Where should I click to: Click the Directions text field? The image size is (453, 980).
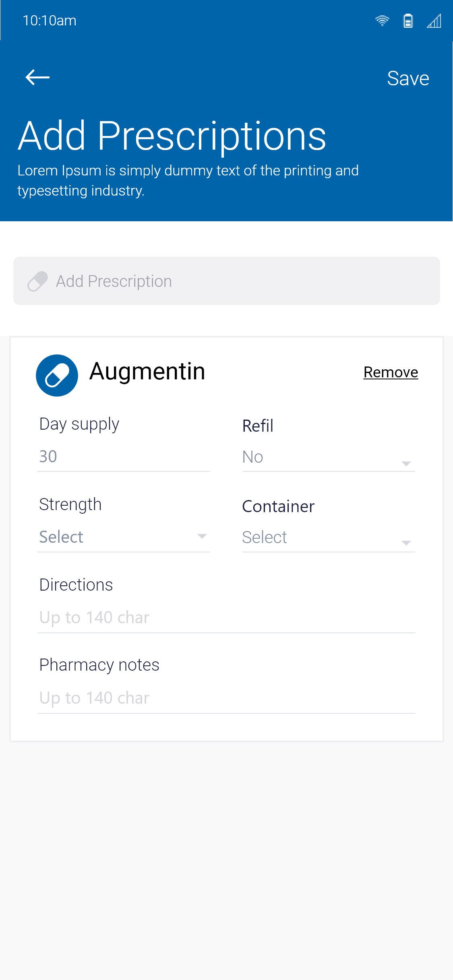pyautogui.click(x=226, y=618)
